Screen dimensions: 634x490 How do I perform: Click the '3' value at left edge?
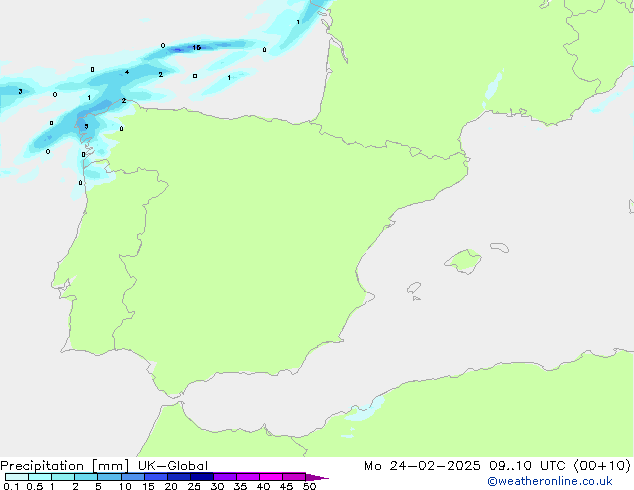[x=20, y=91]
